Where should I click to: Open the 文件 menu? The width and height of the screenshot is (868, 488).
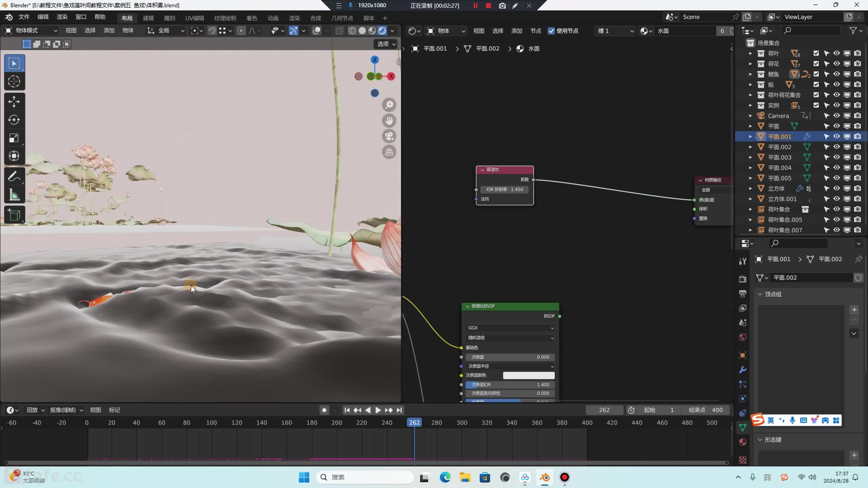click(24, 17)
